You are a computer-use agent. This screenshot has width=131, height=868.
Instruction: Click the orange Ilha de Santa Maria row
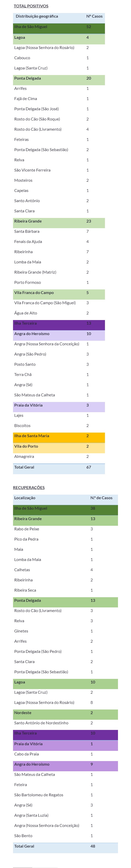click(59, 436)
